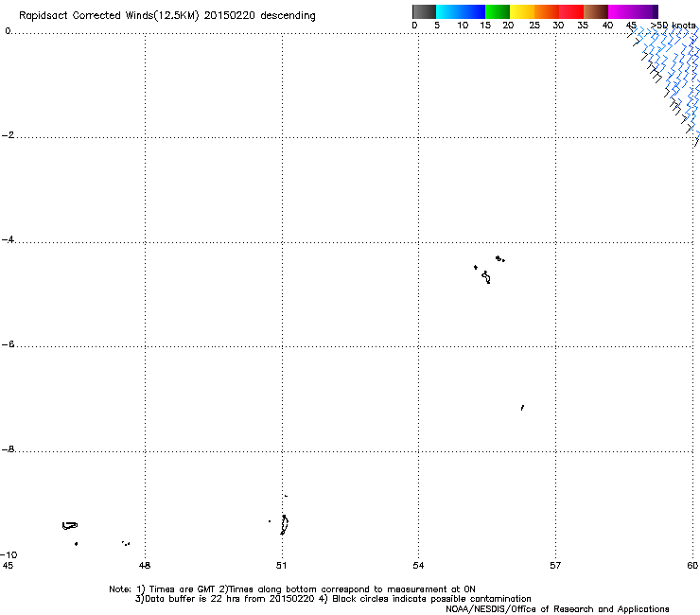Click the main island outline near 55.5E, 4.6S
Image resolution: width=700 pixels, height=615 pixels.
(x=486, y=277)
